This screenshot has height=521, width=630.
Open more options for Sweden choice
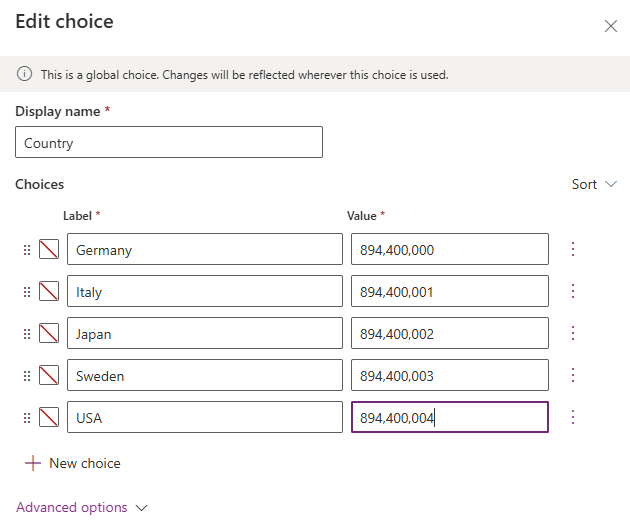coord(573,375)
